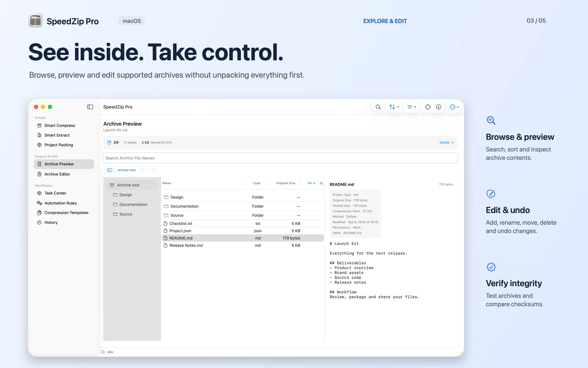Click the Automation Rules gears icon
This screenshot has height=368, width=588.
click(40, 203)
